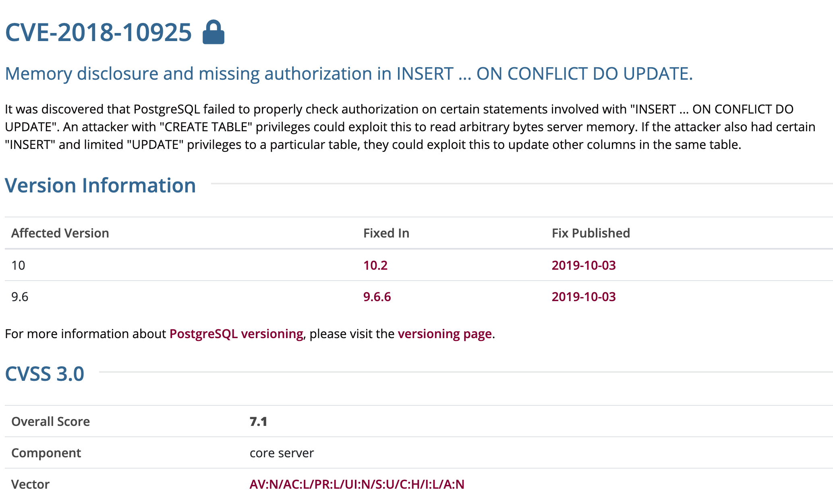Click the Version Information section heading
833x504 pixels.
[100, 186]
